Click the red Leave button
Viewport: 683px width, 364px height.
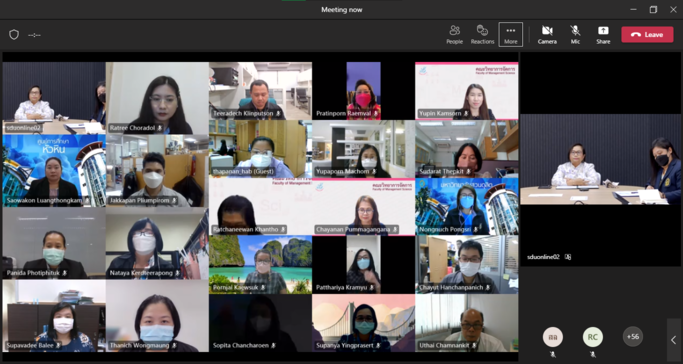pyautogui.click(x=647, y=34)
